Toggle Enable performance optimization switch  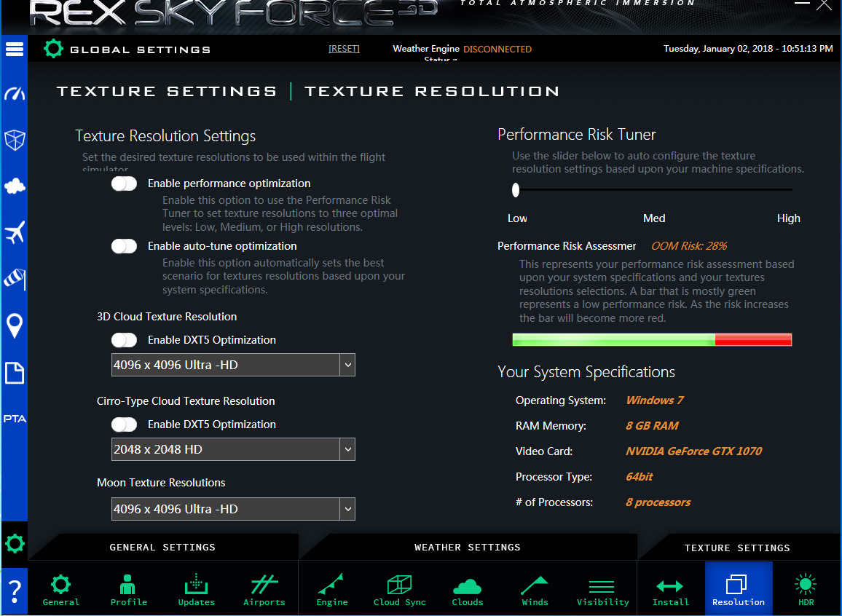click(124, 183)
